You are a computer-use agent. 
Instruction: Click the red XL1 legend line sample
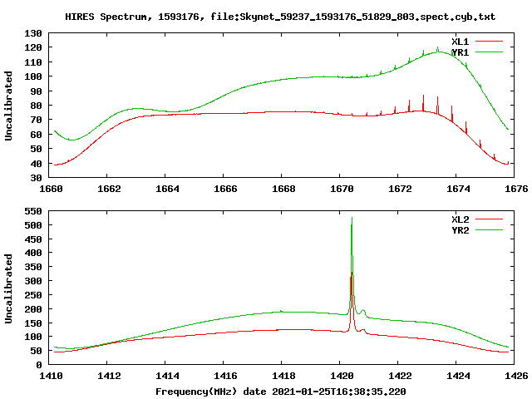[x=489, y=42]
